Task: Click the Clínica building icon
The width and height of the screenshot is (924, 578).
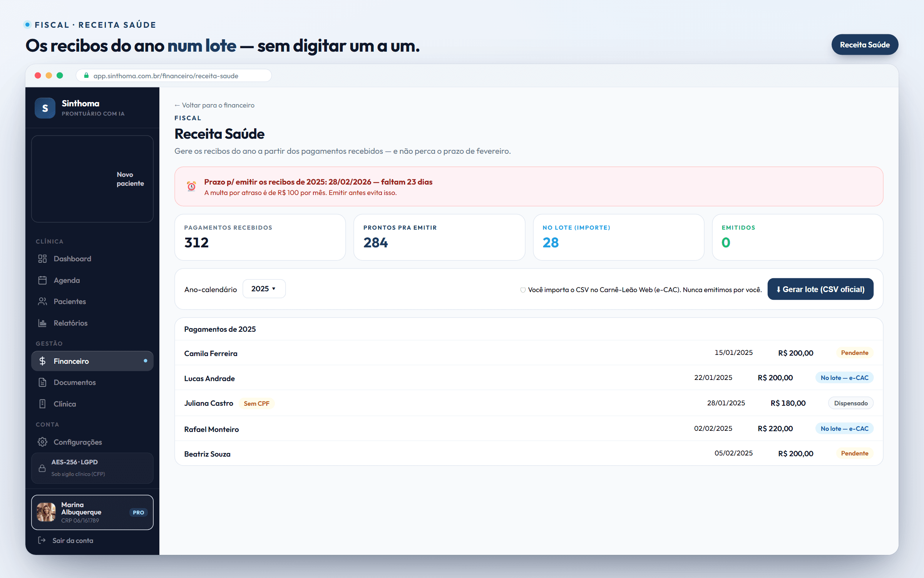Action: 42,404
